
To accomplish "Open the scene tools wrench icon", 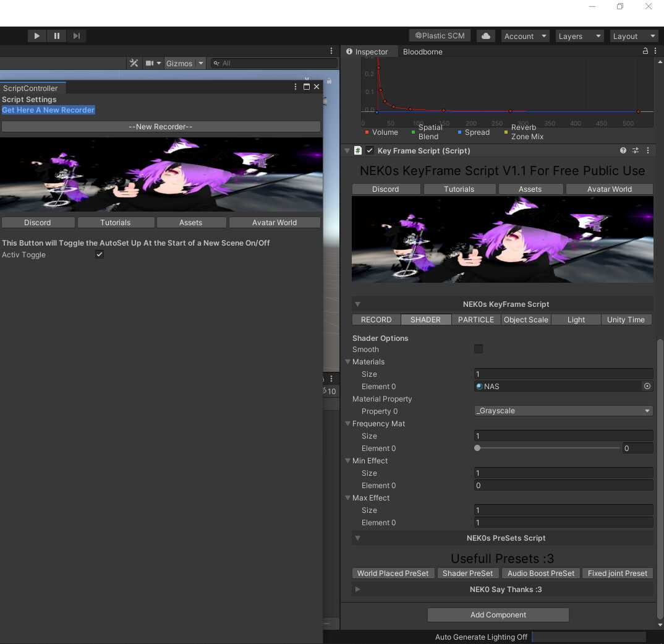I will (134, 63).
